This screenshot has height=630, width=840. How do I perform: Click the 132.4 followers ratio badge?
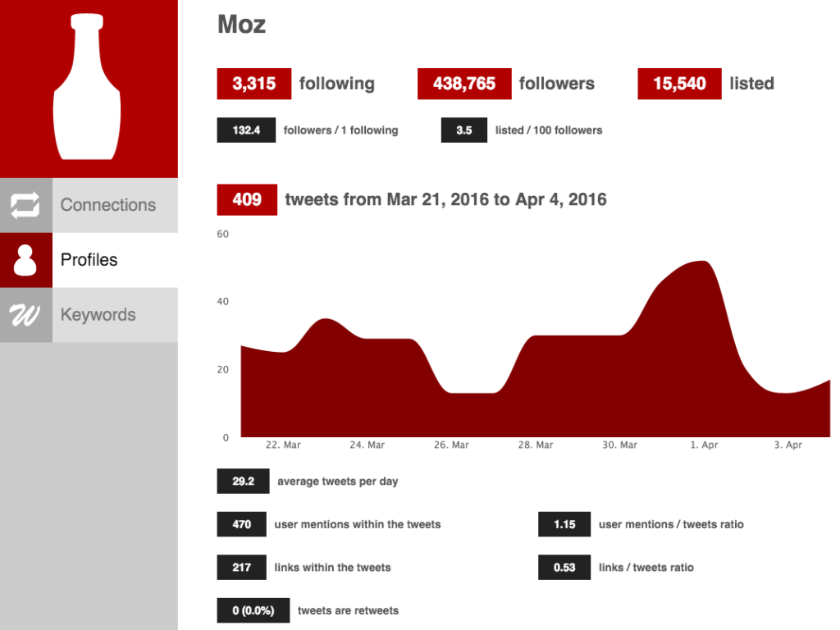246,130
